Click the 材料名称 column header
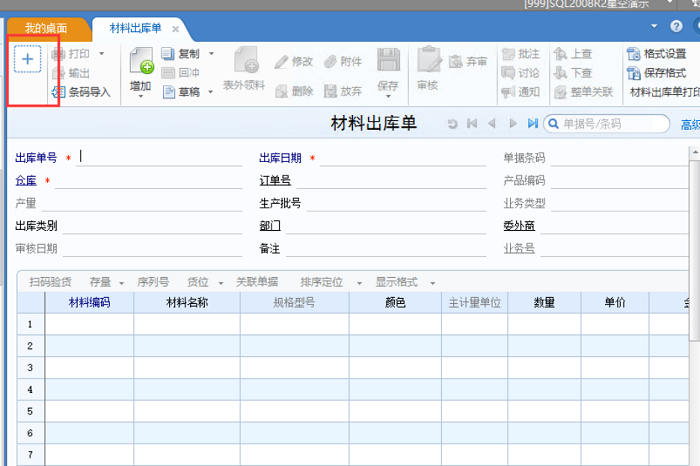700x466 pixels. coord(187,303)
